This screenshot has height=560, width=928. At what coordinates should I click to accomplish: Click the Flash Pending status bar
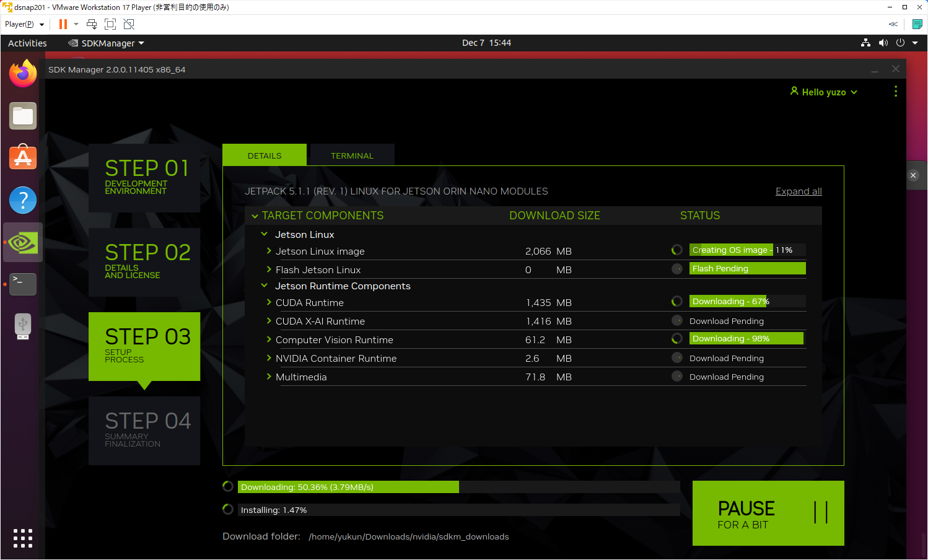(748, 268)
